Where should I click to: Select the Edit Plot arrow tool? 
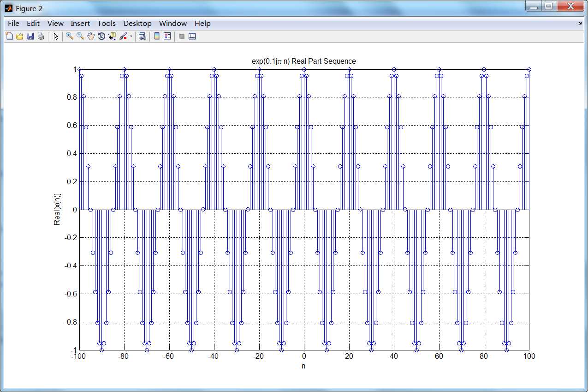tap(56, 36)
